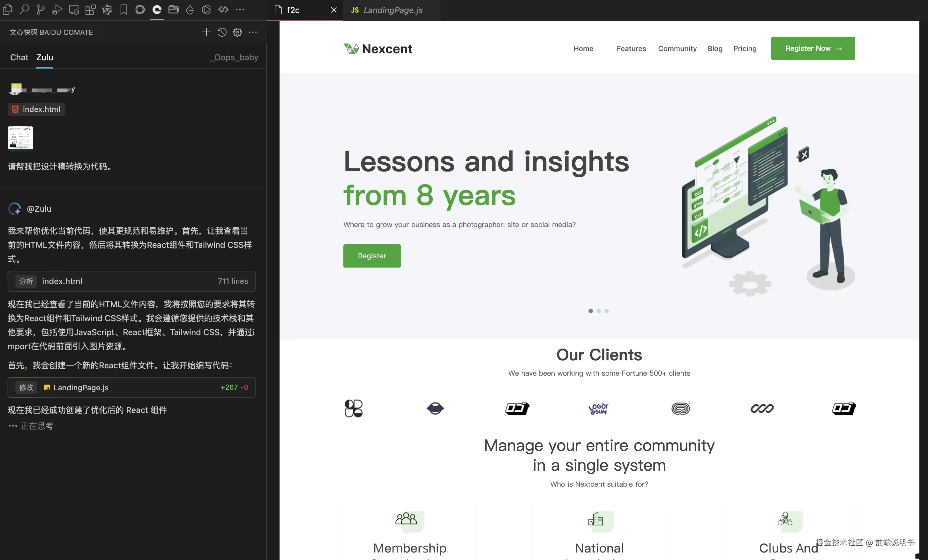Expand the index.html 711 lines analysis block
This screenshot has width=928, height=560.
point(131,281)
